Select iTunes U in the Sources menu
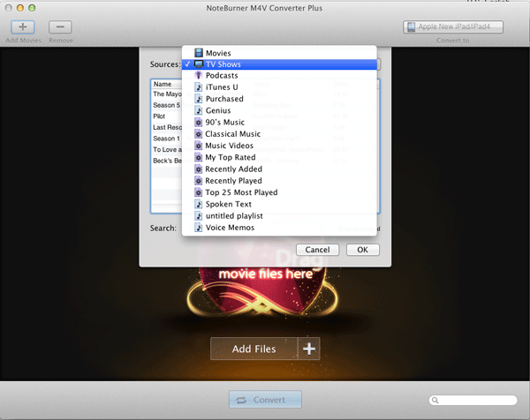Image resolution: width=530 pixels, height=420 pixels. click(279, 87)
